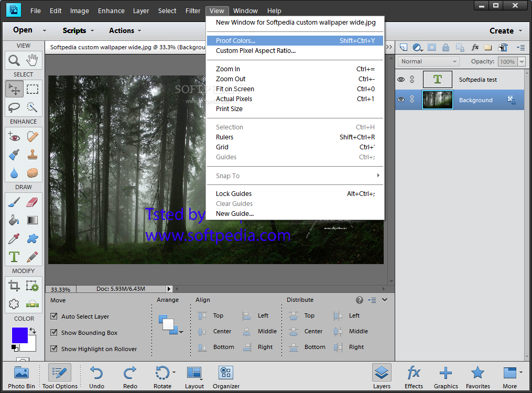The width and height of the screenshot is (532, 393).
Task: Select the Custom Shape tool
Action: coord(32,239)
